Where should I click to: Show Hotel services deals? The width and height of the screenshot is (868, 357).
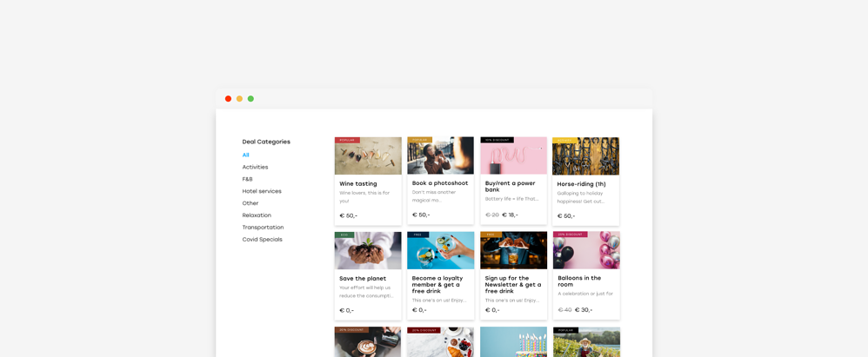click(262, 191)
